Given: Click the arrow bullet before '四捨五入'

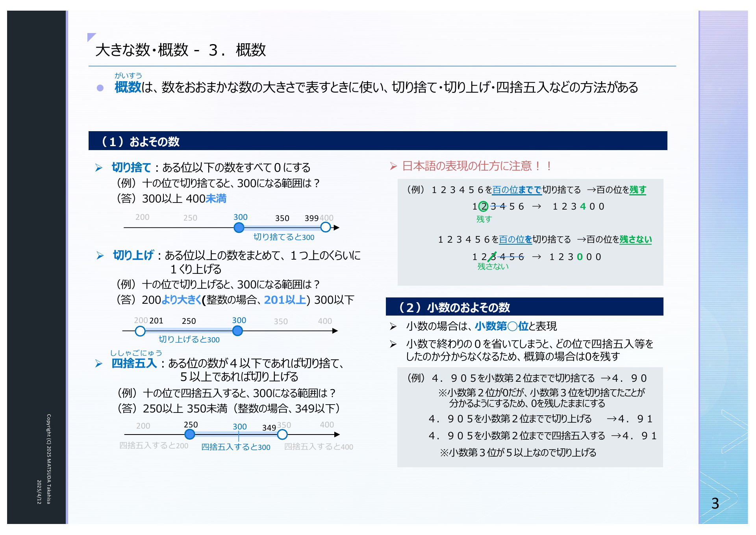Looking at the screenshot, I should click(x=99, y=364).
